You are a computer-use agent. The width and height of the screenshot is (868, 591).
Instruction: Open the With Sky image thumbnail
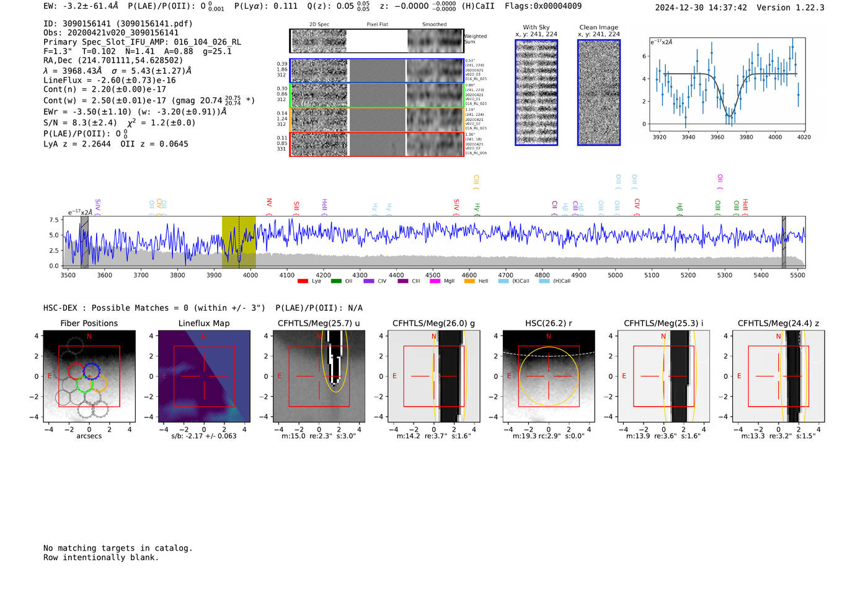[536, 92]
